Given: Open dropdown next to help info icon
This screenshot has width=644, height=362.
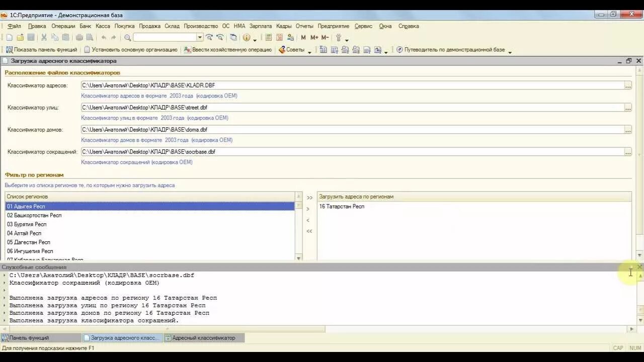Looking at the screenshot, I should click(255, 39).
